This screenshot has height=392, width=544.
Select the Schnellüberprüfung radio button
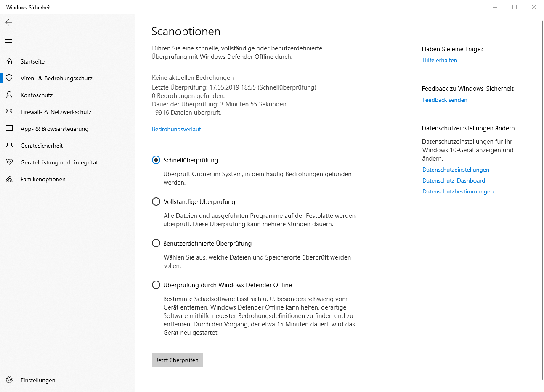click(x=156, y=160)
